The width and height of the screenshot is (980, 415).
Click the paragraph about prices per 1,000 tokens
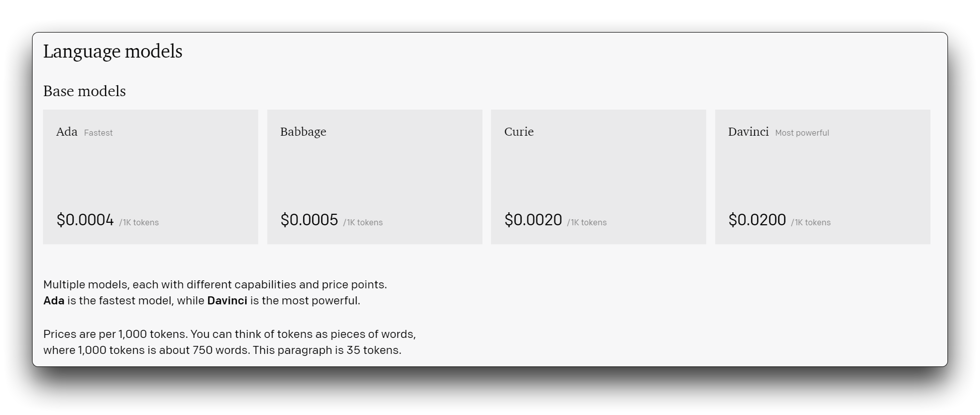coord(230,342)
